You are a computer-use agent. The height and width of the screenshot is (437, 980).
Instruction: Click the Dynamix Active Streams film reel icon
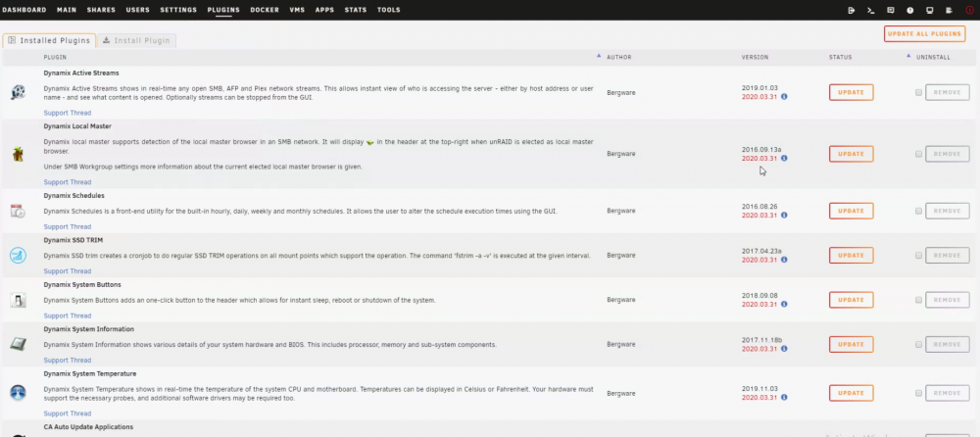[18, 92]
